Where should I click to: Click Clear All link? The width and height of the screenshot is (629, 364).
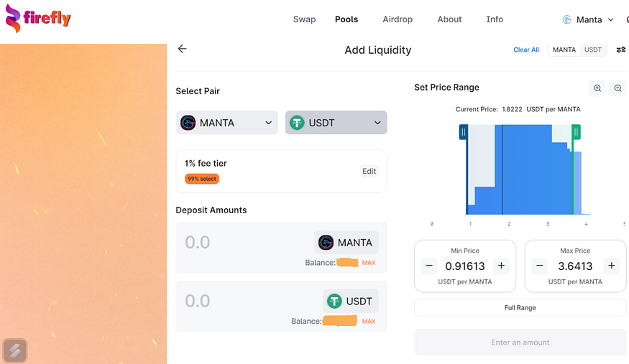526,50
